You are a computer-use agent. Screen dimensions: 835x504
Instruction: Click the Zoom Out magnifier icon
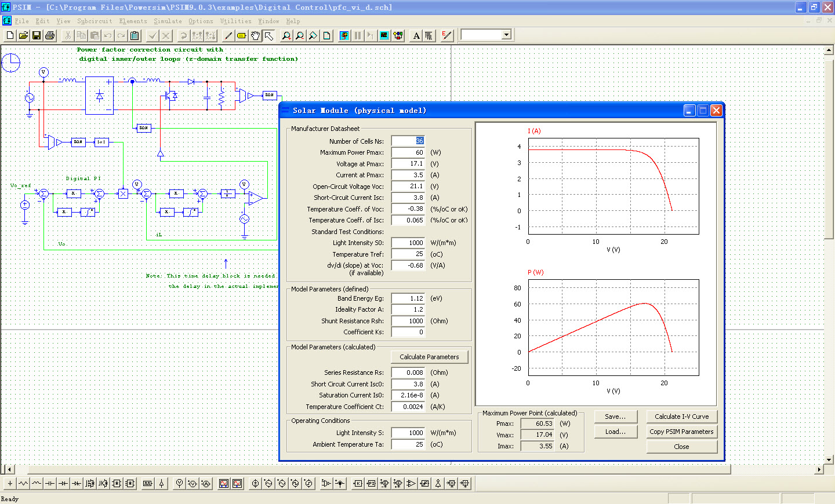pos(300,35)
